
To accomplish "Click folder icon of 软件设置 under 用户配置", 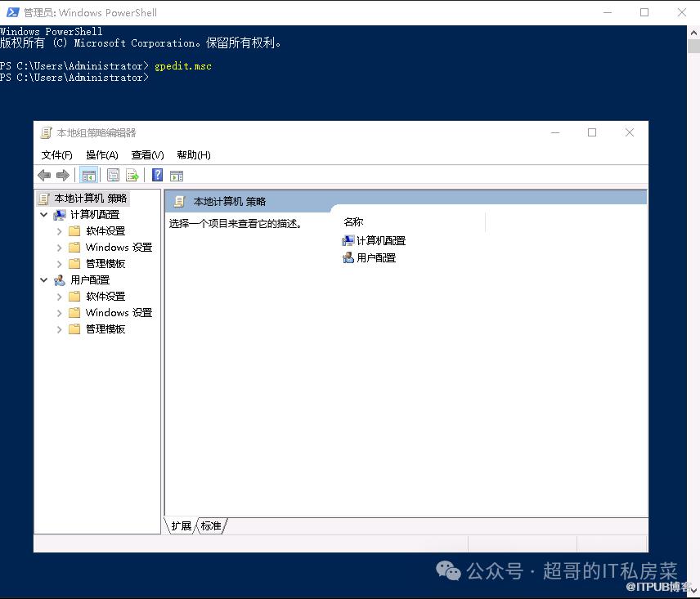I will point(74,296).
